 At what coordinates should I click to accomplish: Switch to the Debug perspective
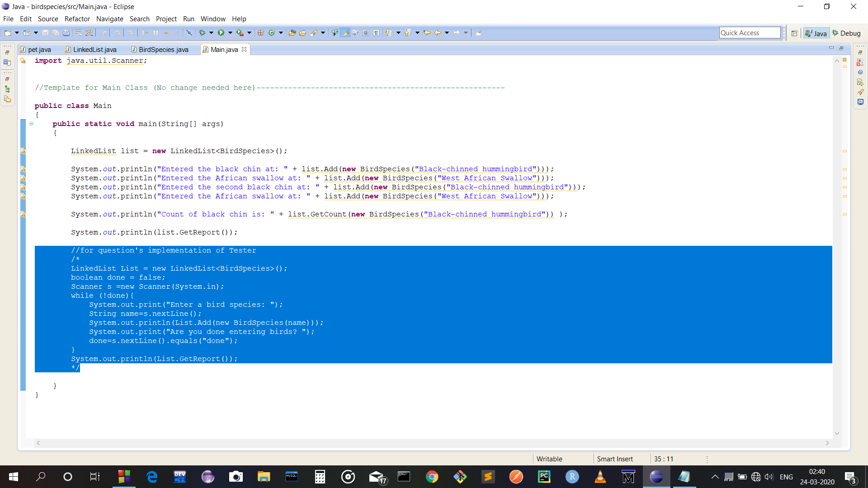846,33
